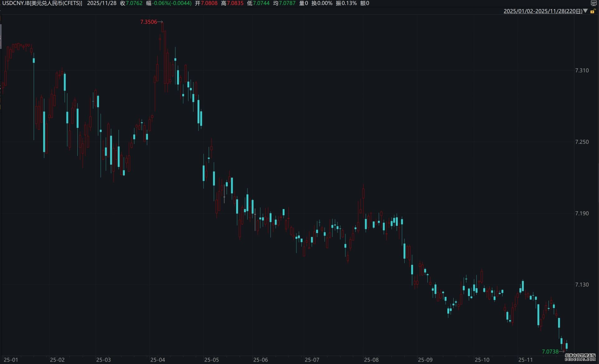The image size is (599, 364).
Task: Click the 开 7.0808 opening price value
Action: [x=209, y=3]
